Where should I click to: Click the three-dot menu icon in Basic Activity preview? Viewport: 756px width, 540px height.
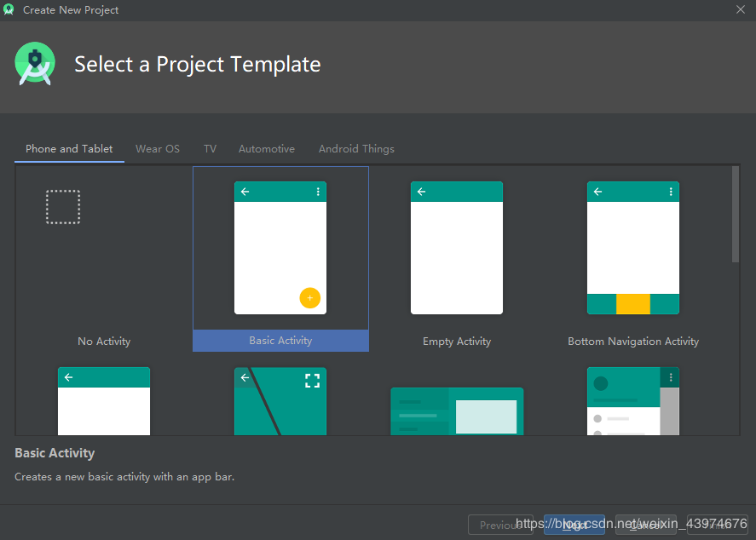click(317, 191)
